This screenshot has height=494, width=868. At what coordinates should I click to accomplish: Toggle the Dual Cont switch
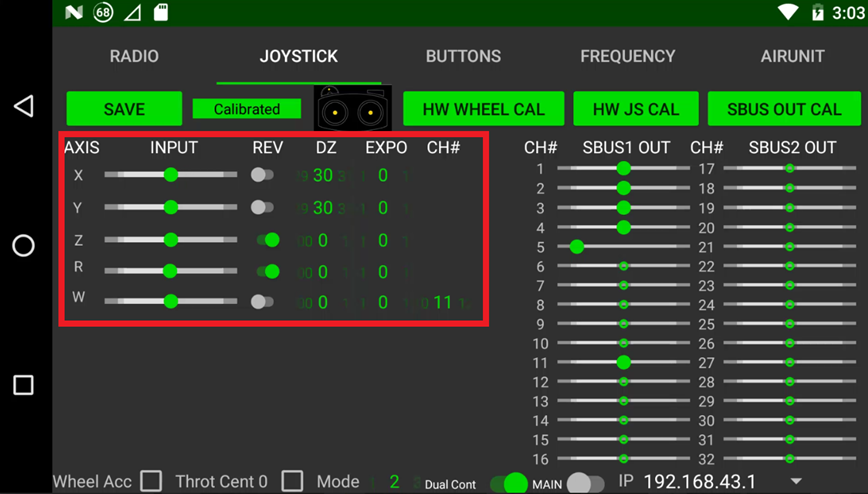(x=509, y=483)
